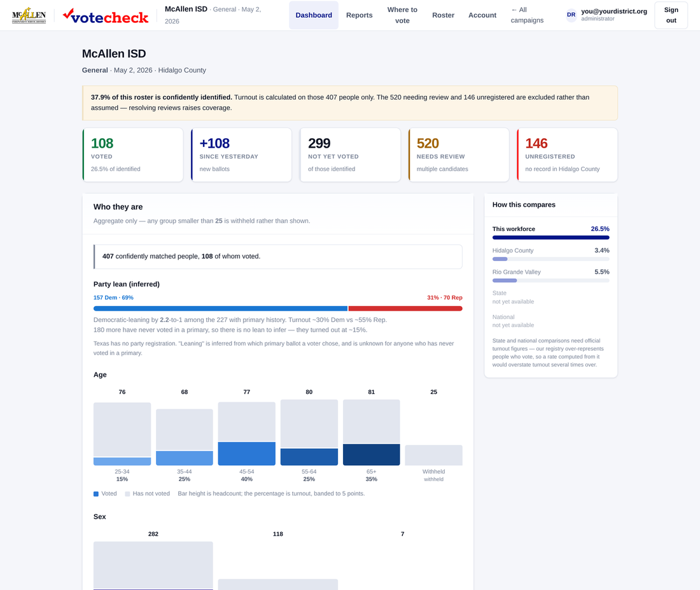Open the 299 Not Yet Voted card

(350, 155)
